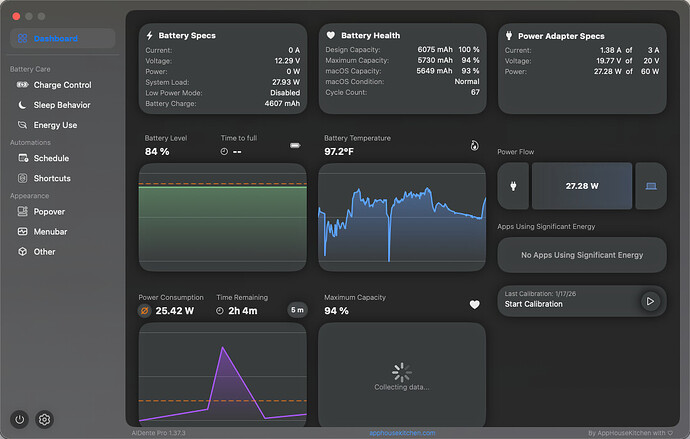Click the laptop icon in Power Flow
The image size is (690, 439).
[x=651, y=186]
